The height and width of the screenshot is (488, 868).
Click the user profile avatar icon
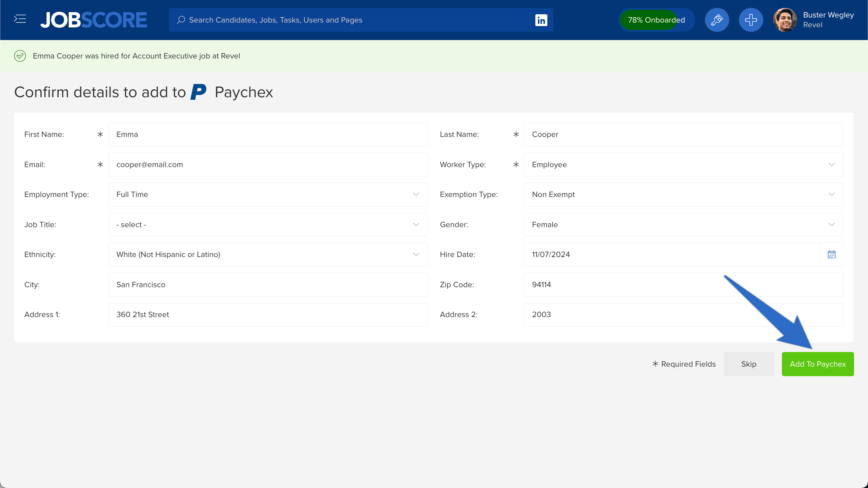coord(786,20)
